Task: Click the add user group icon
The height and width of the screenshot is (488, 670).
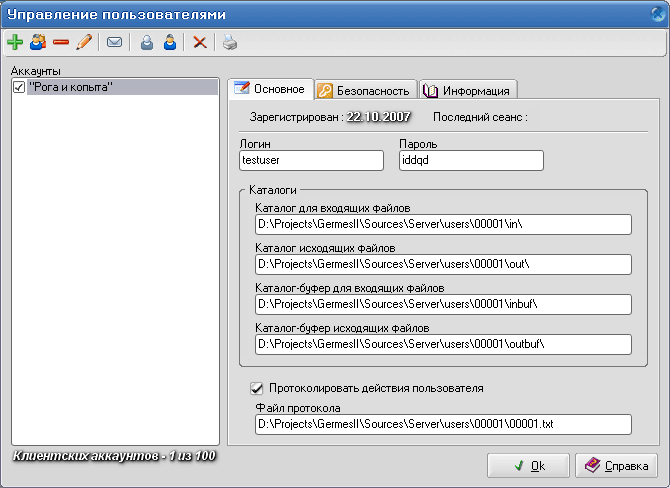Action: click(x=38, y=42)
